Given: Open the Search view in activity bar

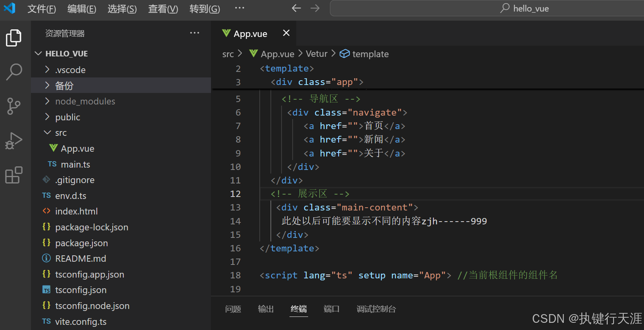Looking at the screenshot, I should tap(14, 72).
